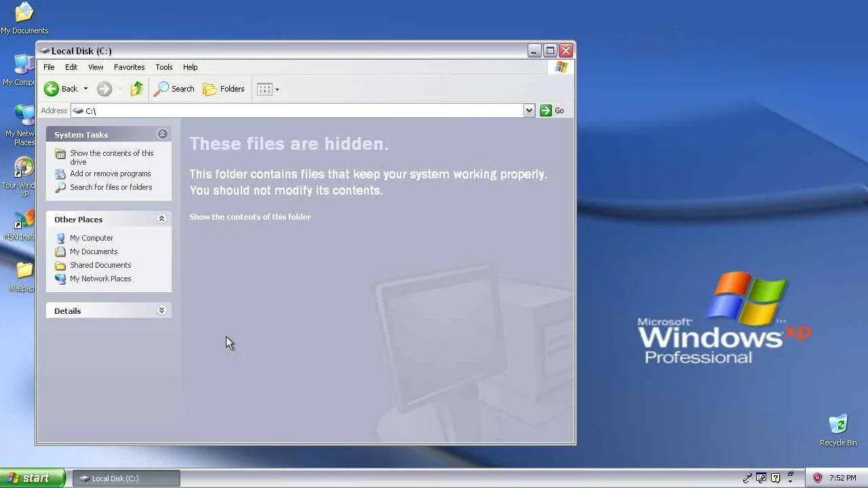The image size is (868, 488).
Task: Click the Shared Documents folder icon
Action: (x=60, y=265)
